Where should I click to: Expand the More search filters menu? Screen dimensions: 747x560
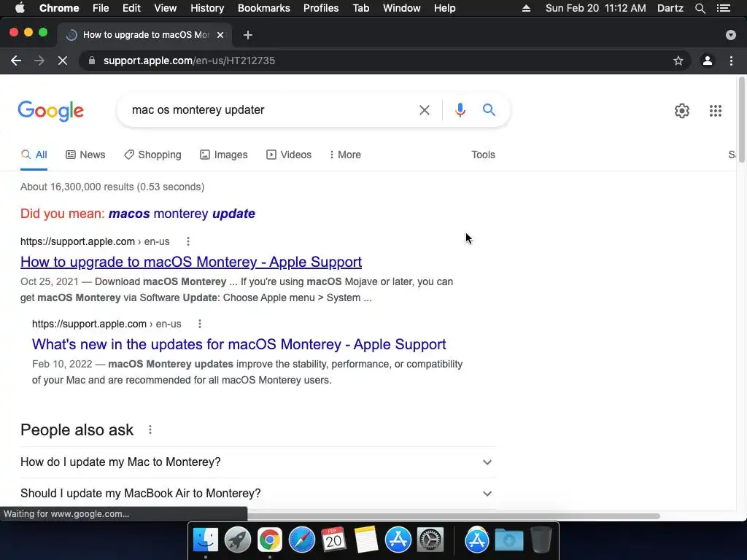pyautogui.click(x=345, y=155)
